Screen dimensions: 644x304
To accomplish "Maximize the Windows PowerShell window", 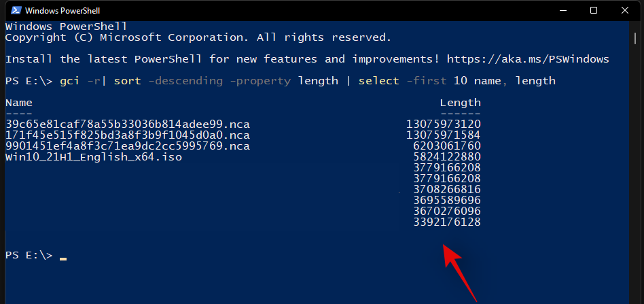I will pos(593,11).
